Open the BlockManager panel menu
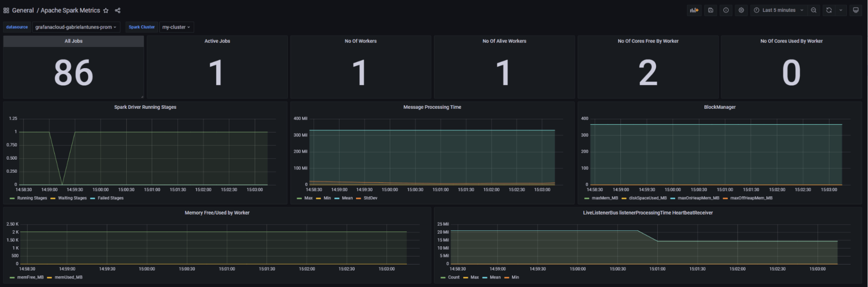Viewport: 868px width, 287px height. tap(719, 107)
